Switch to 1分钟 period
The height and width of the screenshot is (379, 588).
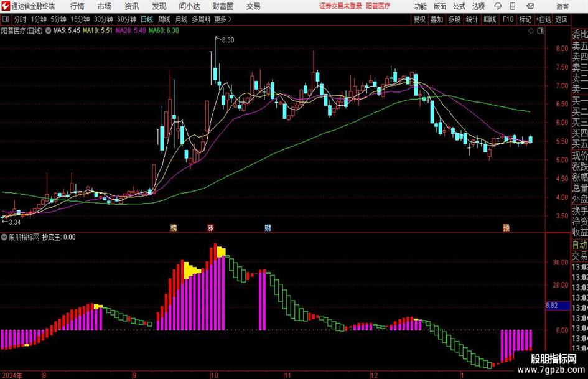(39, 19)
